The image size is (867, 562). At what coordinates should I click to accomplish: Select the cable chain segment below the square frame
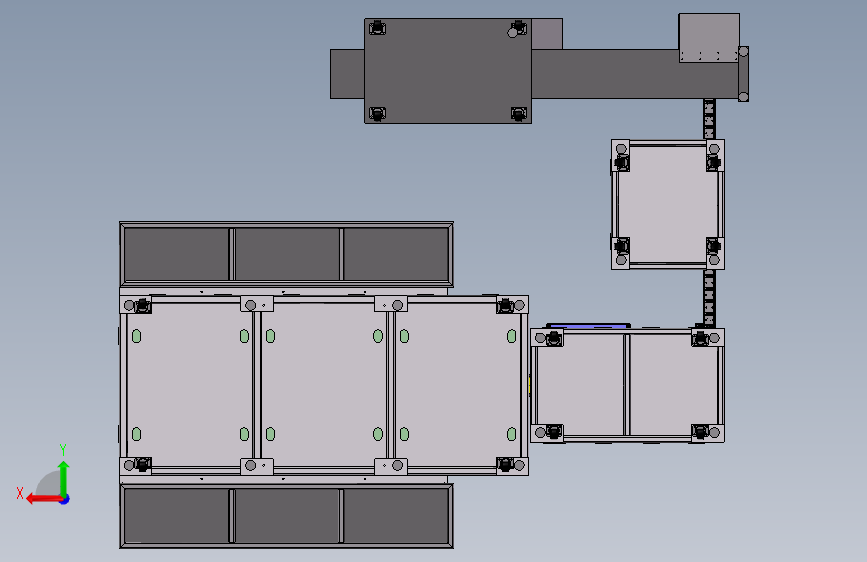(709, 299)
